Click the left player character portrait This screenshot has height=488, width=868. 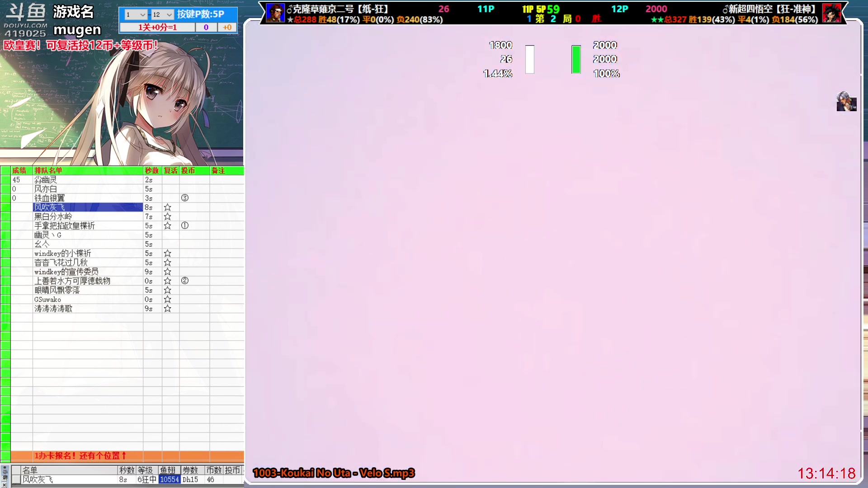point(275,13)
